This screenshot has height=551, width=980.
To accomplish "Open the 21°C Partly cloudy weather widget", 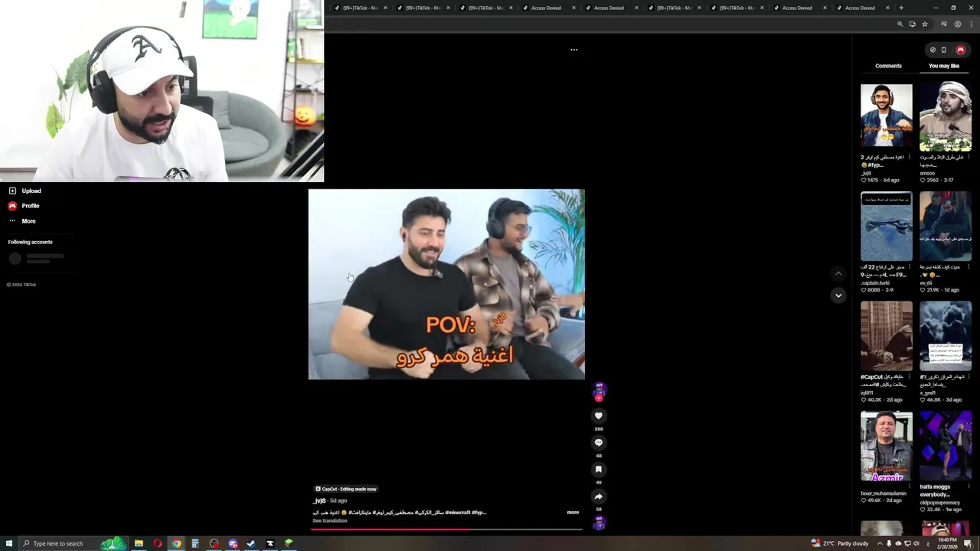I will click(841, 543).
